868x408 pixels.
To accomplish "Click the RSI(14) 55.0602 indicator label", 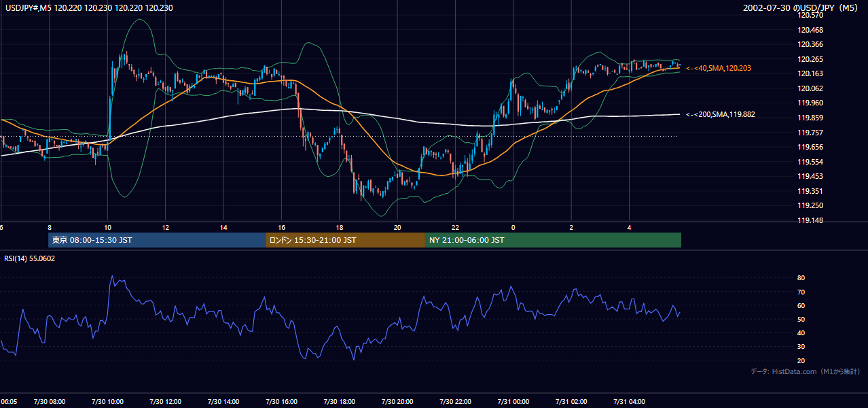I will (x=30, y=258).
